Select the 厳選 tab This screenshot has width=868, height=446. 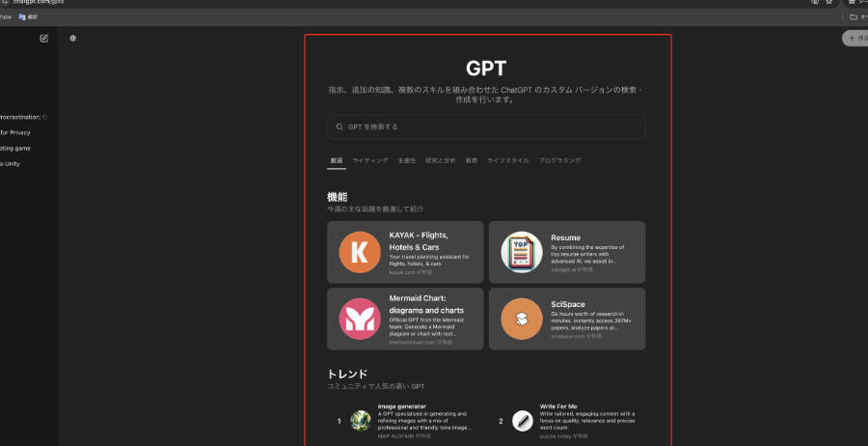pos(337,160)
